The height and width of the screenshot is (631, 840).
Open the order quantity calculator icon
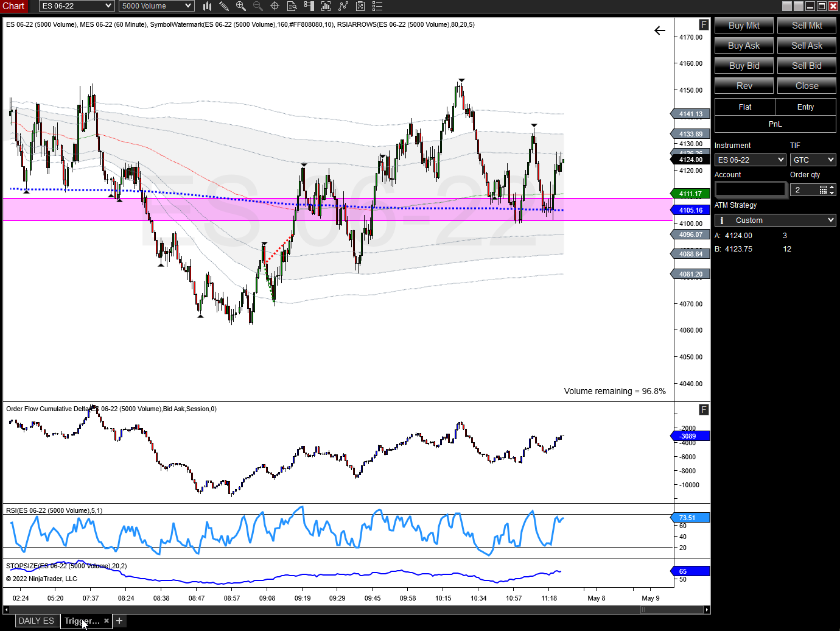tap(823, 190)
